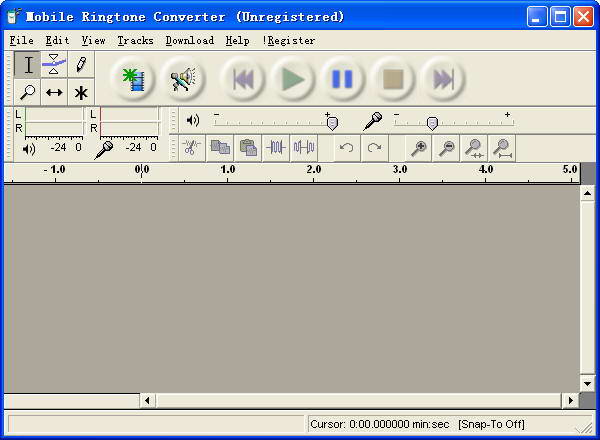
Task: Select the Multi-tool asterisk icon
Action: (81, 92)
